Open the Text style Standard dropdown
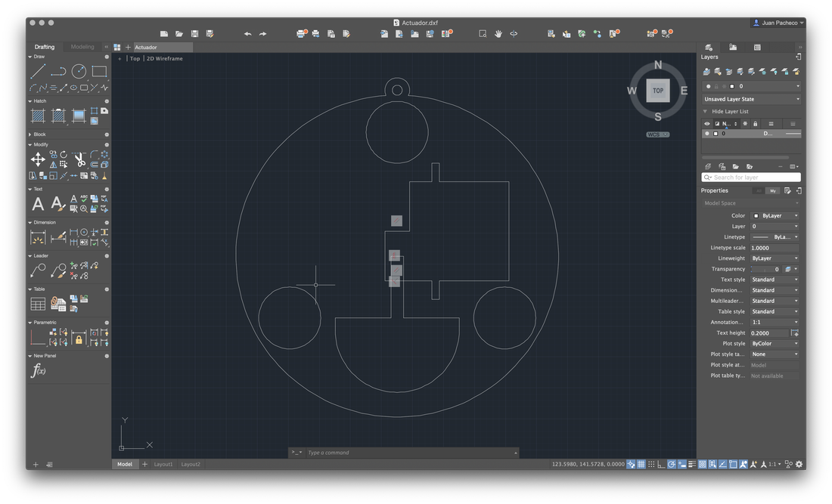 tap(775, 280)
